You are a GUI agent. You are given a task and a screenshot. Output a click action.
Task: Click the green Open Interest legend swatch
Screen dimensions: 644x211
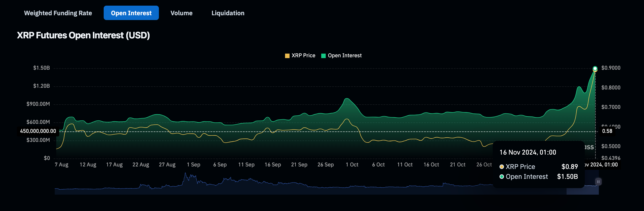coord(323,56)
